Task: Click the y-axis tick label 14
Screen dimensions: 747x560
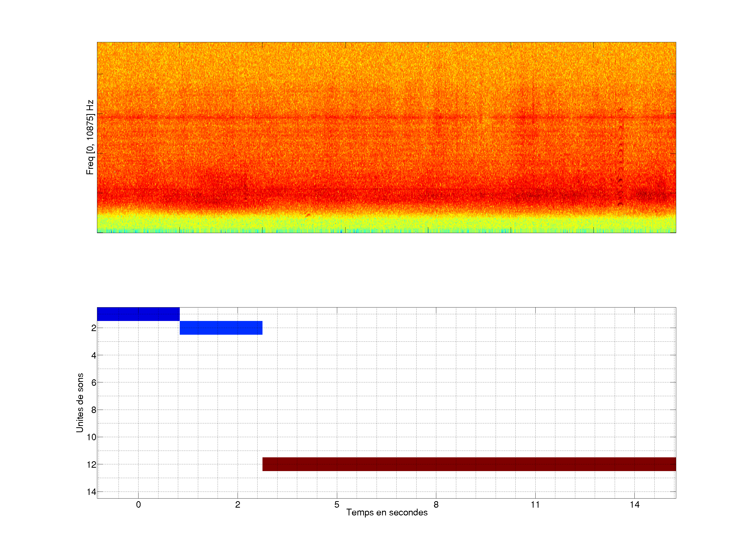Action: click(x=92, y=492)
